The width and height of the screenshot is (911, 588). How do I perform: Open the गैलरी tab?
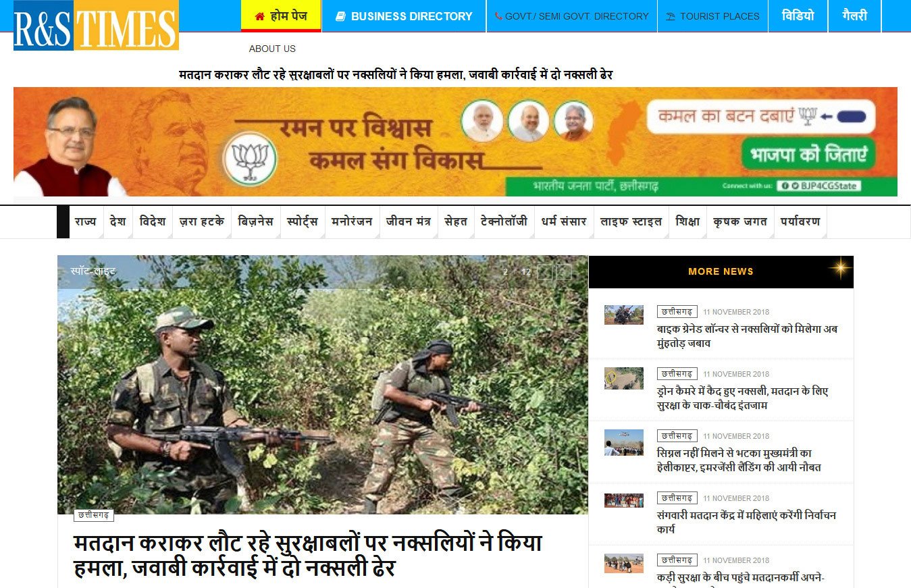pyautogui.click(x=854, y=16)
